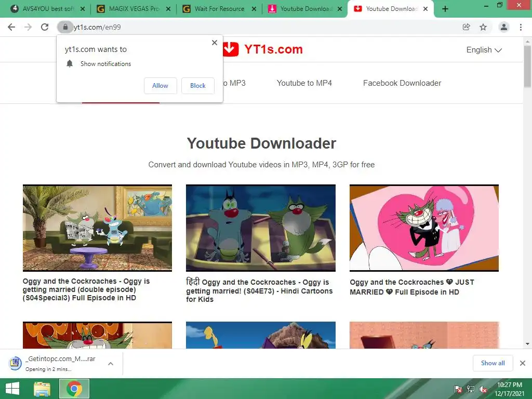Click the rar file icon in downloads bar
This screenshot has height=399, width=532.
pyautogui.click(x=15, y=363)
